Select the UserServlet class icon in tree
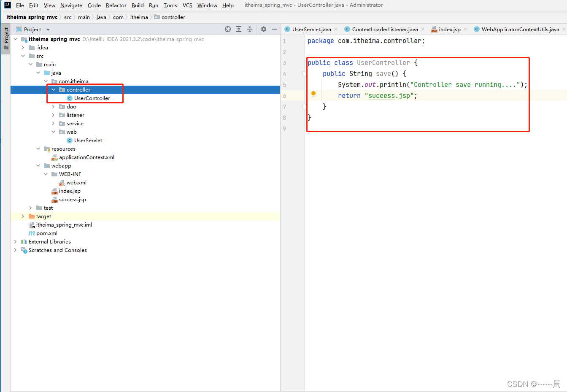Image resolution: width=567 pixels, height=392 pixels. point(70,141)
